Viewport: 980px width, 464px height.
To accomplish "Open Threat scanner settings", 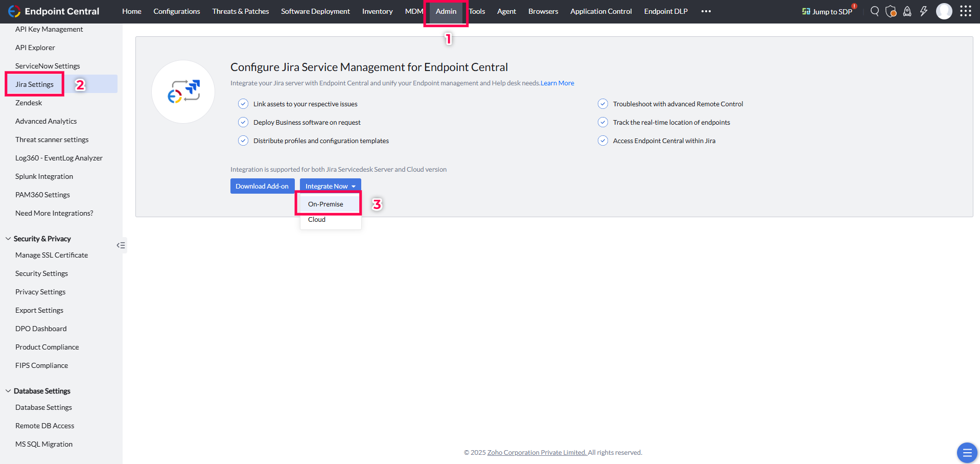I will point(52,140).
